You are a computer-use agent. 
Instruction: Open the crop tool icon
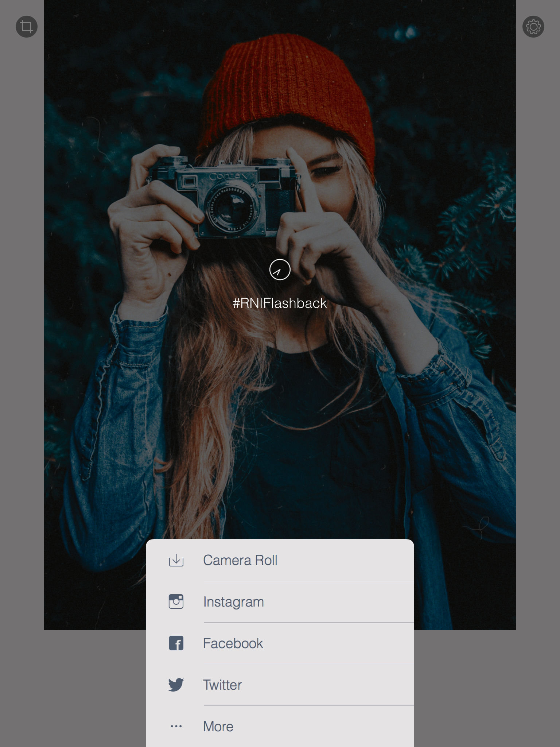[27, 27]
